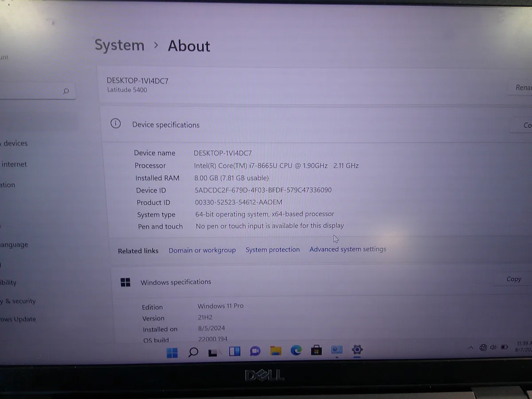Select the Processor value i7-8665U text
This screenshot has width=532, height=399.
(x=277, y=165)
